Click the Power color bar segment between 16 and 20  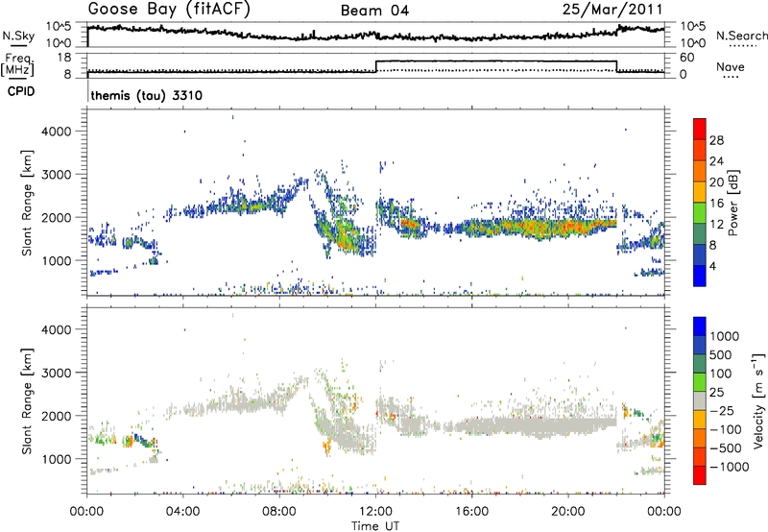click(x=700, y=192)
